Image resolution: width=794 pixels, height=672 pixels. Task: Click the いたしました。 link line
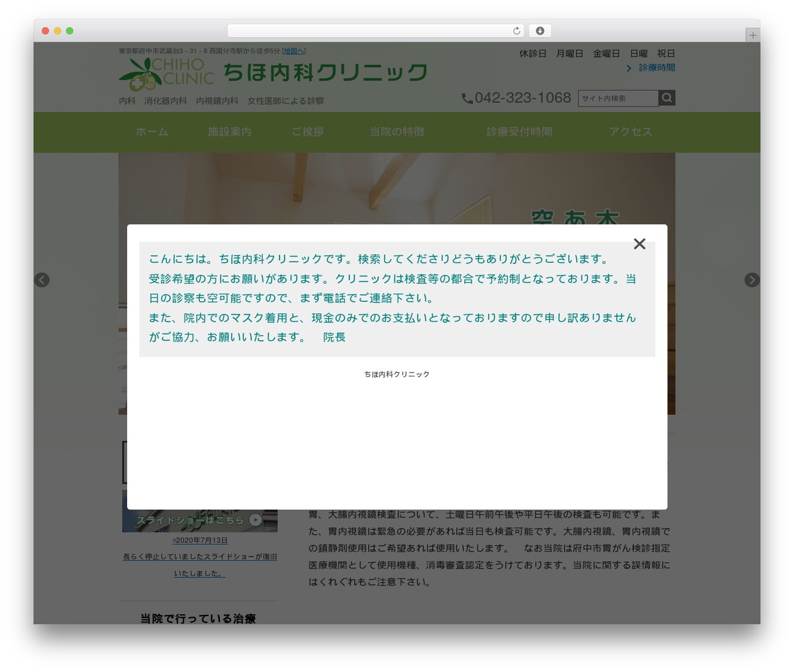click(200, 573)
